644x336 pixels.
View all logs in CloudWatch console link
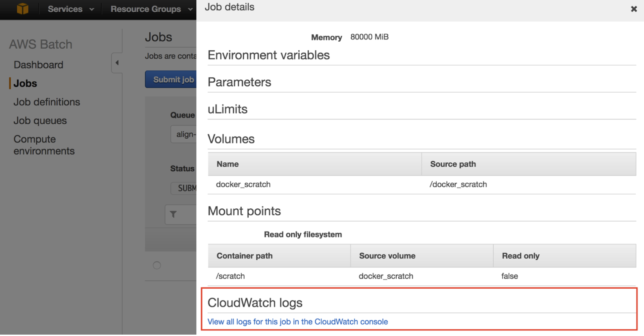297,322
